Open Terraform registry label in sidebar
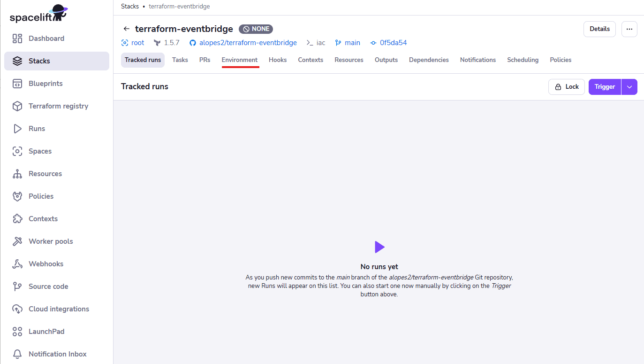Image resolution: width=644 pixels, height=364 pixels. coord(58,106)
